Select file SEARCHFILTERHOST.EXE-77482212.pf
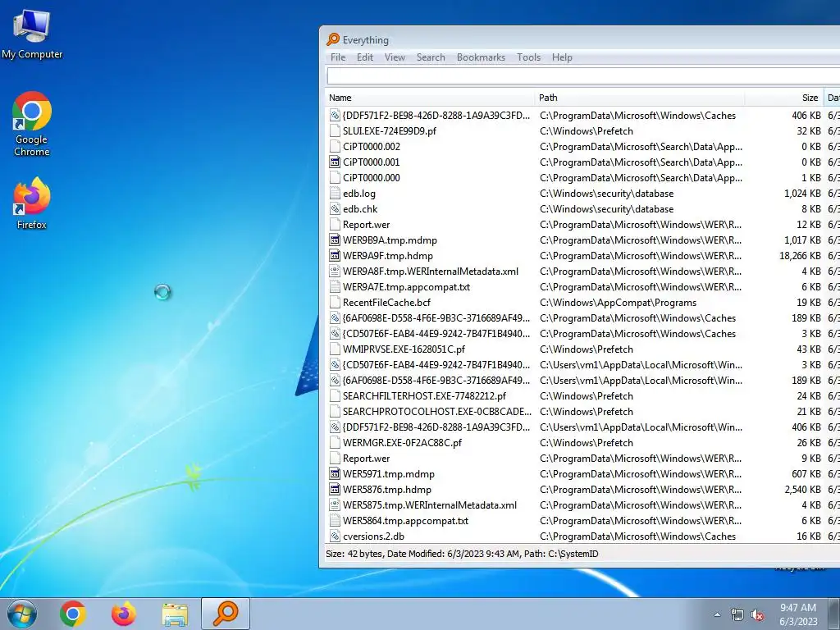Image resolution: width=840 pixels, height=630 pixels. click(x=424, y=396)
